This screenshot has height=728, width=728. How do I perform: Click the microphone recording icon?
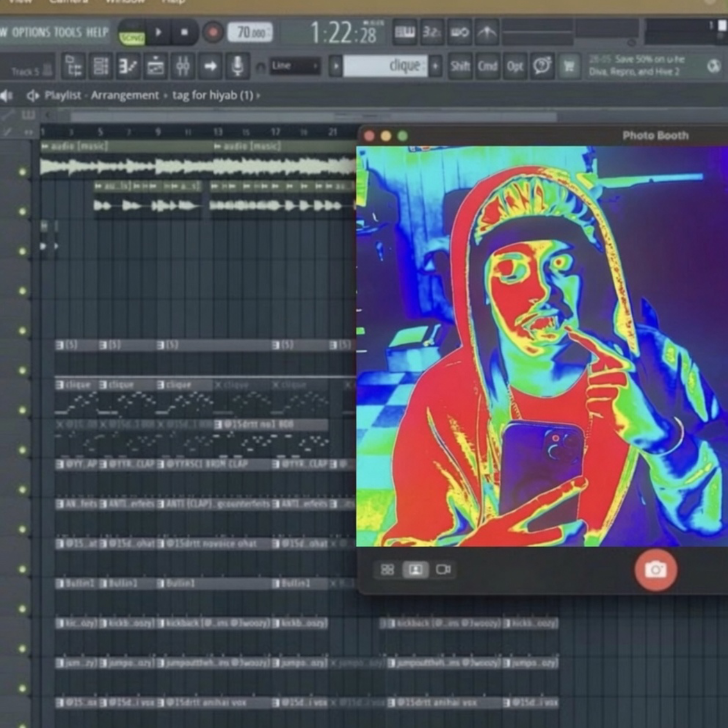click(x=237, y=66)
